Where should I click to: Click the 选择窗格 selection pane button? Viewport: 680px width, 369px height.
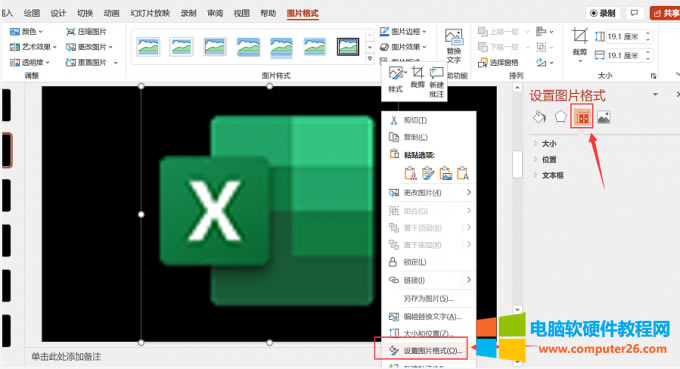[498, 63]
